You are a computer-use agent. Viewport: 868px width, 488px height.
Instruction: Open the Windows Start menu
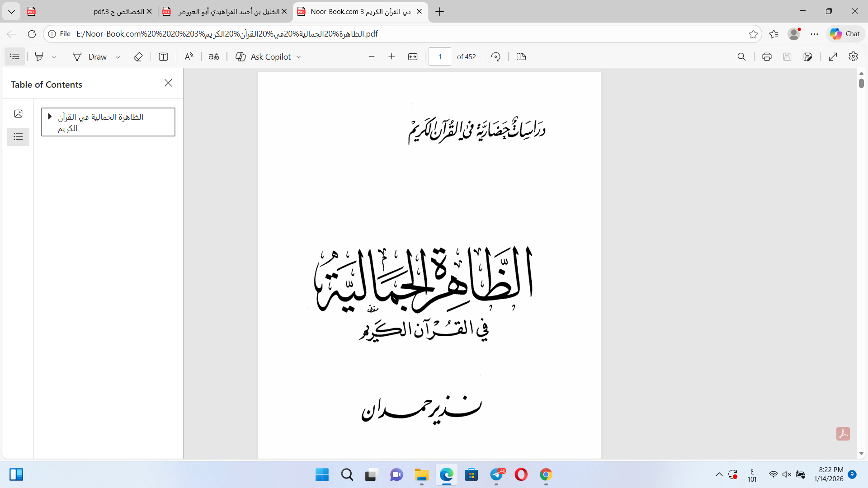(322, 474)
